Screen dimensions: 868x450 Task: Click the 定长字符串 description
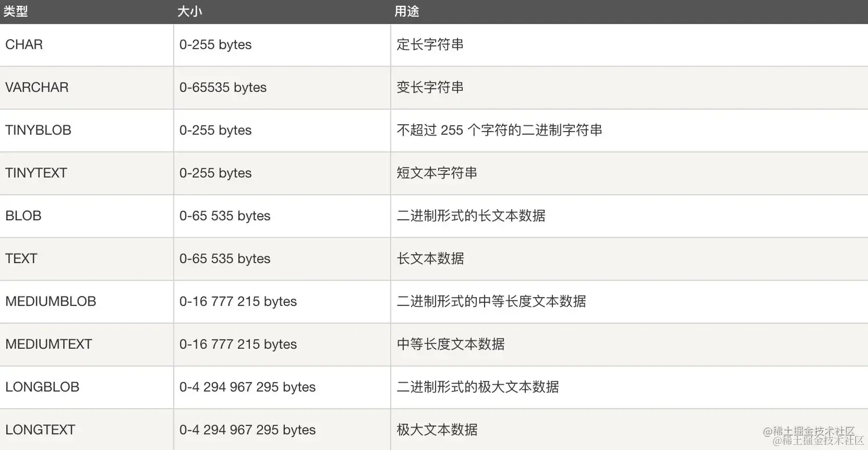tap(430, 45)
